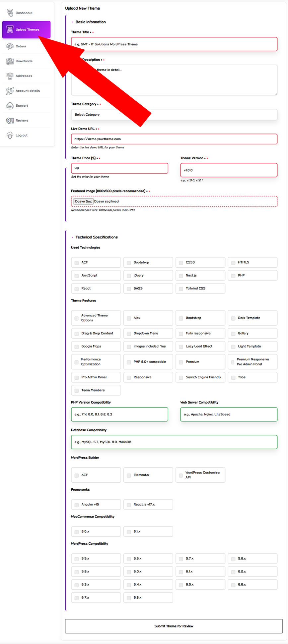Click the Account details icon

10,91
